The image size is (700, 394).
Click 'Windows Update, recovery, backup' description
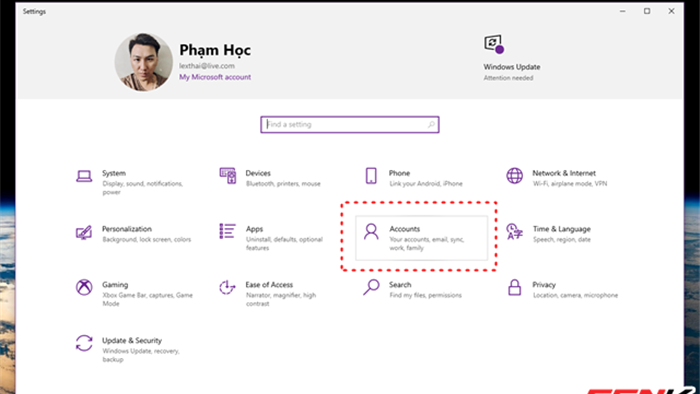click(141, 355)
